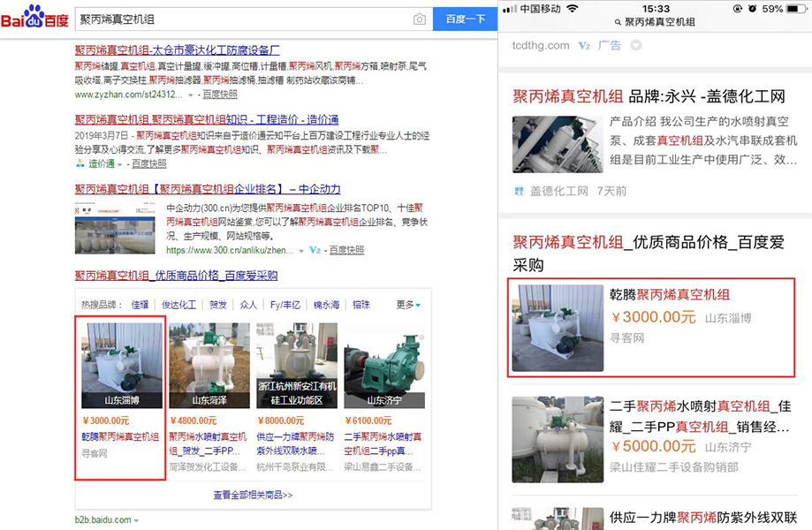This screenshot has width=812, height=530.
Task: Open the ¥6100.00 山东济宁 pump thumbnail
Action: 384,364
